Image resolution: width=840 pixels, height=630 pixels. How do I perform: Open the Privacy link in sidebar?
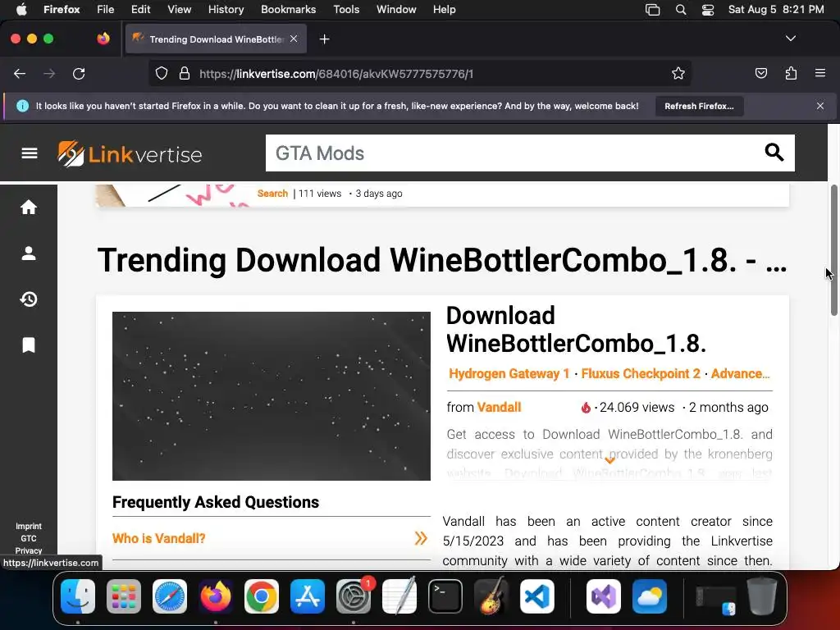click(x=29, y=550)
